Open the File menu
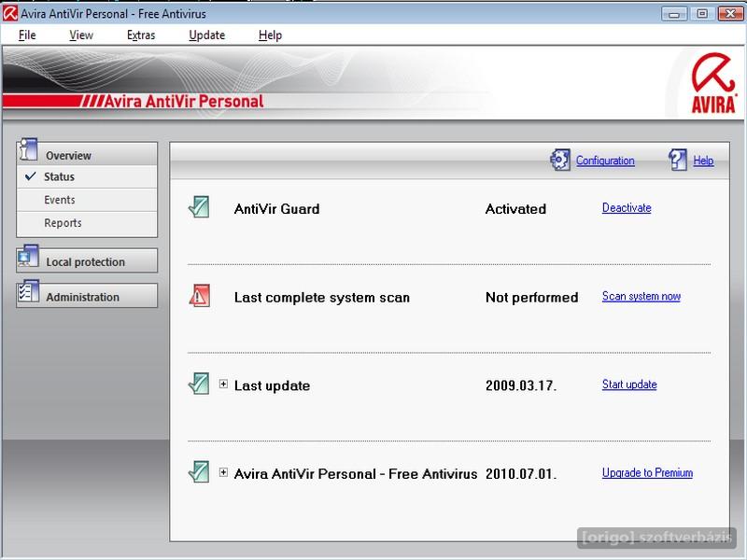Viewport: 747px width, 560px height. pos(27,35)
